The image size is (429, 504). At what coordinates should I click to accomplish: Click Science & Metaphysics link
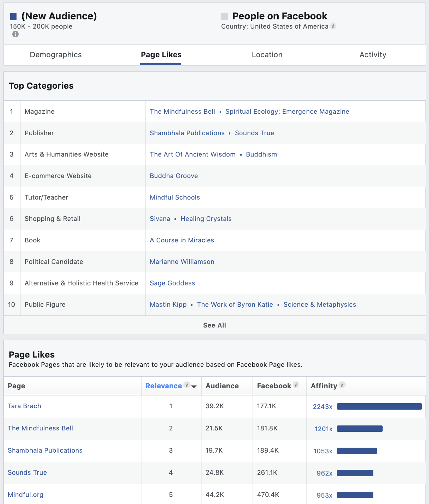coord(320,304)
